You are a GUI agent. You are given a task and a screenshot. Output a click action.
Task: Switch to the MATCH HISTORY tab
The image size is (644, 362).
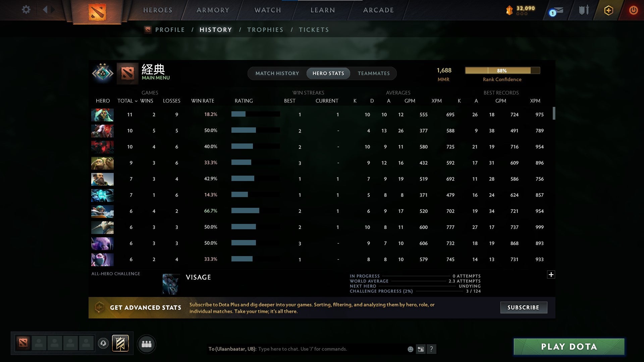[277, 73]
